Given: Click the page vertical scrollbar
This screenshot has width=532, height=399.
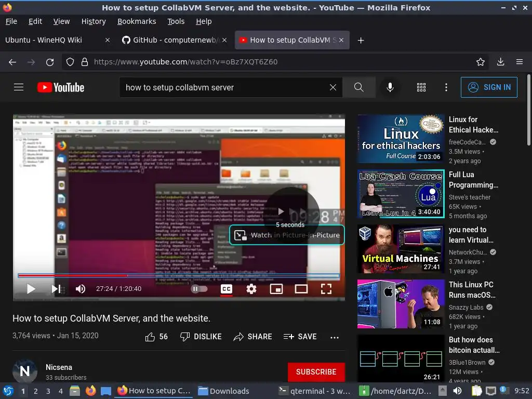Looking at the screenshot, I should pyautogui.click(x=528, y=110).
